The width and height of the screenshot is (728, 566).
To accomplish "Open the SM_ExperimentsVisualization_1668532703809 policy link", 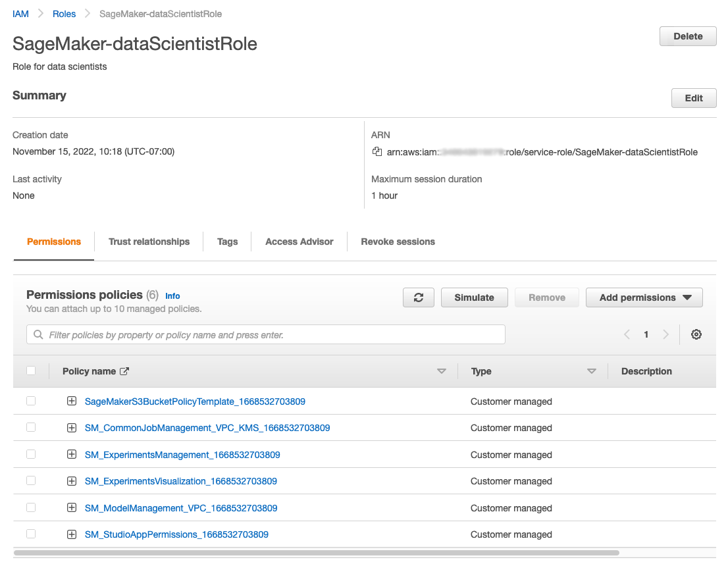I will click(x=180, y=481).
